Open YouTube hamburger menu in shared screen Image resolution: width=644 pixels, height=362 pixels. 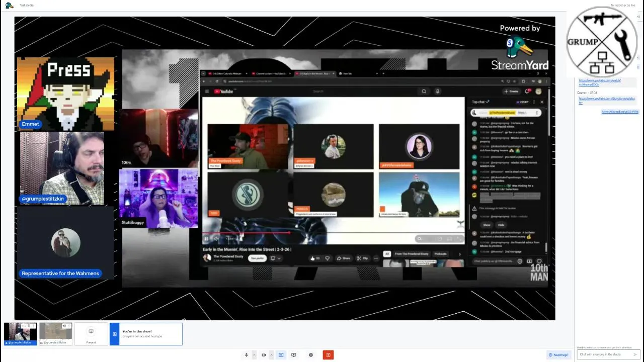(207, 92)
